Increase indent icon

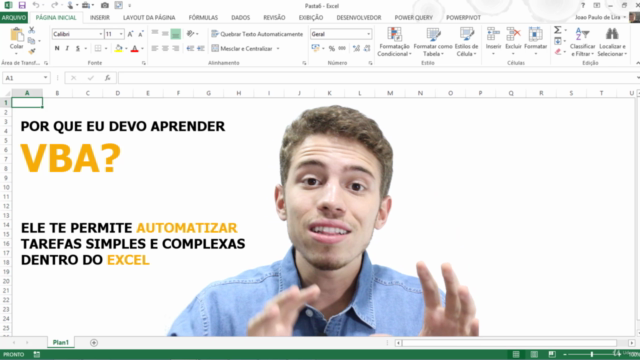coord(201,49)
